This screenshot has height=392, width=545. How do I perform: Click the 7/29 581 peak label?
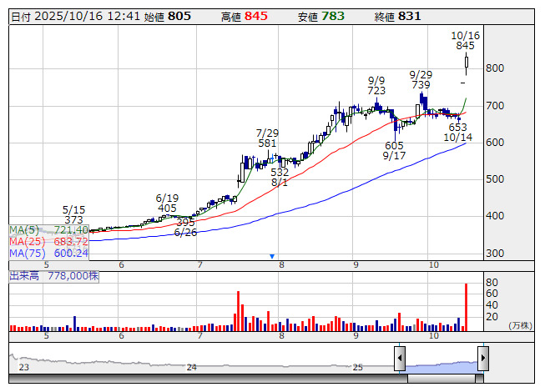(x=267, y=138)
